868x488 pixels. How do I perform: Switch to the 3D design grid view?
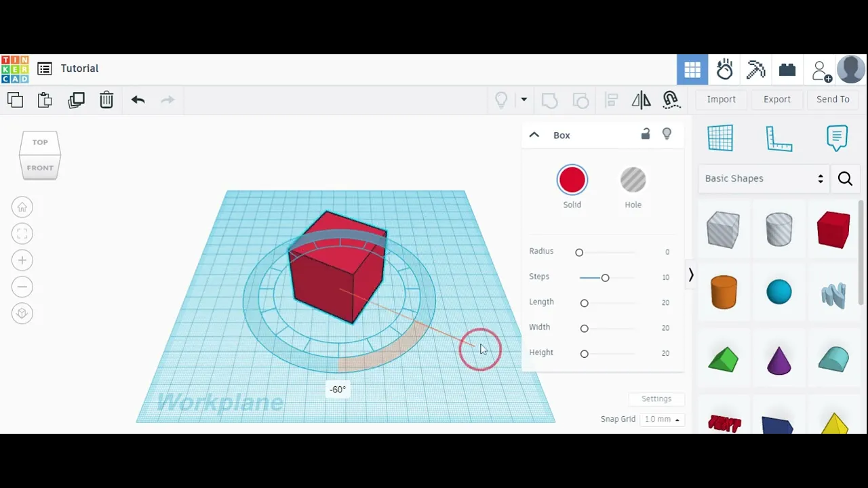coord(692,69)
